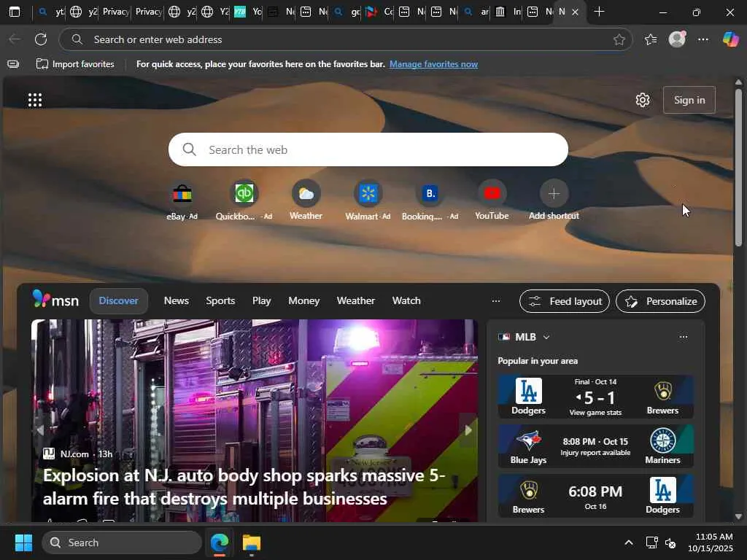
Task: Click the NJ.com source label
Action: [74, 454]
